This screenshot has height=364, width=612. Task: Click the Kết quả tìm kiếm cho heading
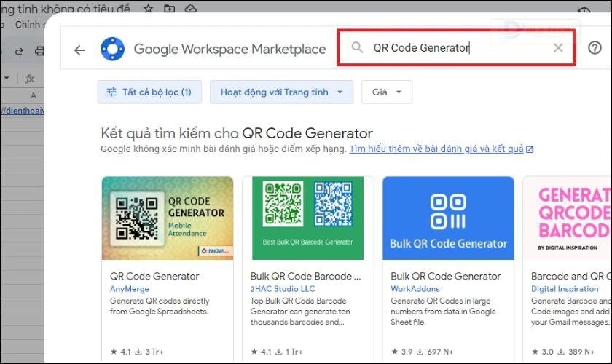(x=237, y=133)
